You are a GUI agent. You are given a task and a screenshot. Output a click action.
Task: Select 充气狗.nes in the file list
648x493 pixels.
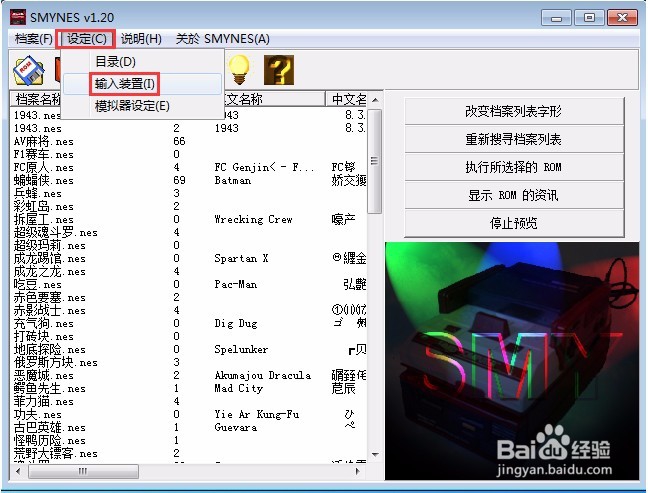[x=44, y=324]
